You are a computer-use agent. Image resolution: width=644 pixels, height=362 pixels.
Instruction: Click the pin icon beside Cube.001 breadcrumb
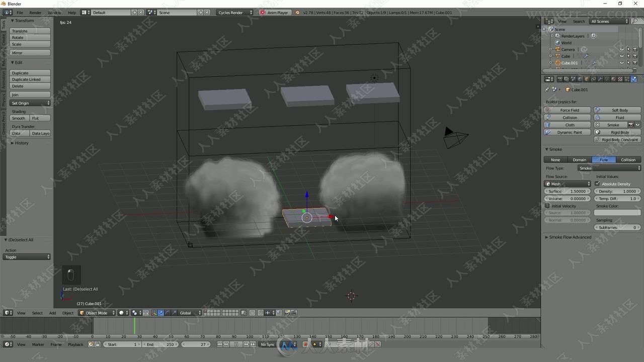pyautogui.click(x=547, y=89)
